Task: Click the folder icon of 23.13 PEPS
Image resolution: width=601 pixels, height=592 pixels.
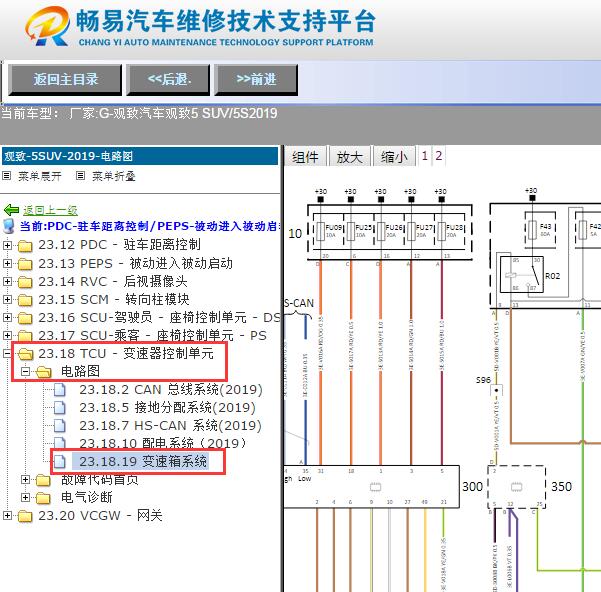Action: 25,264
